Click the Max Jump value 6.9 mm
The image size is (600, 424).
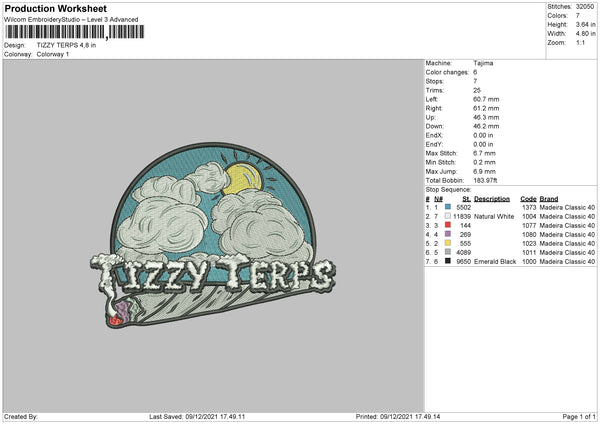pyautogui.click(x=484, y=171)
